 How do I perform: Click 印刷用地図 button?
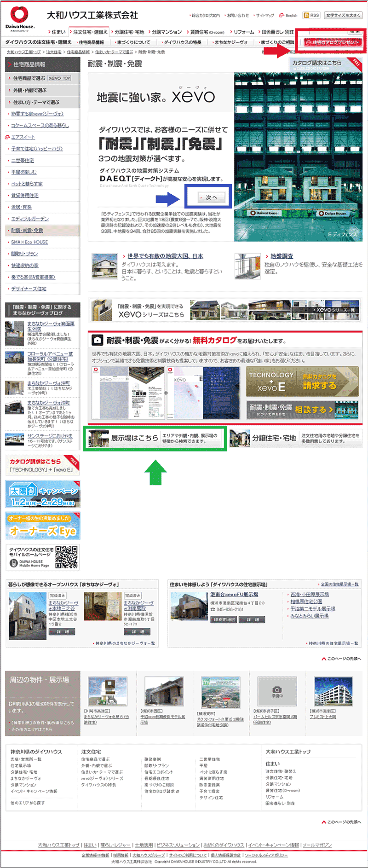point(224,619)
